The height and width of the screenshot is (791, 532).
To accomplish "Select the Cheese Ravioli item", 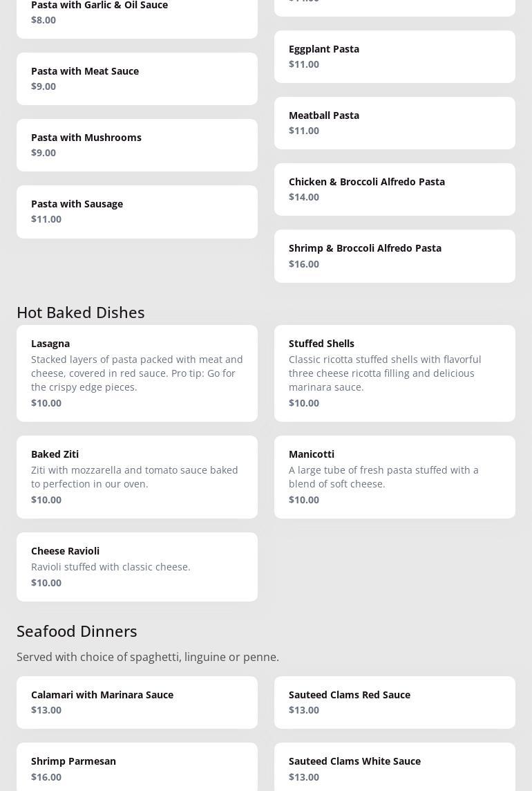I will click(137, 567).
